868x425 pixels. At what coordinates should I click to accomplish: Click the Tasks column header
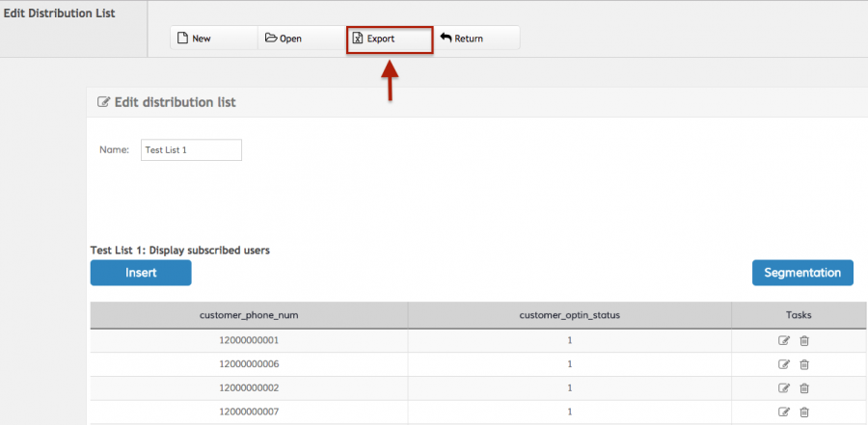point(798,315)
